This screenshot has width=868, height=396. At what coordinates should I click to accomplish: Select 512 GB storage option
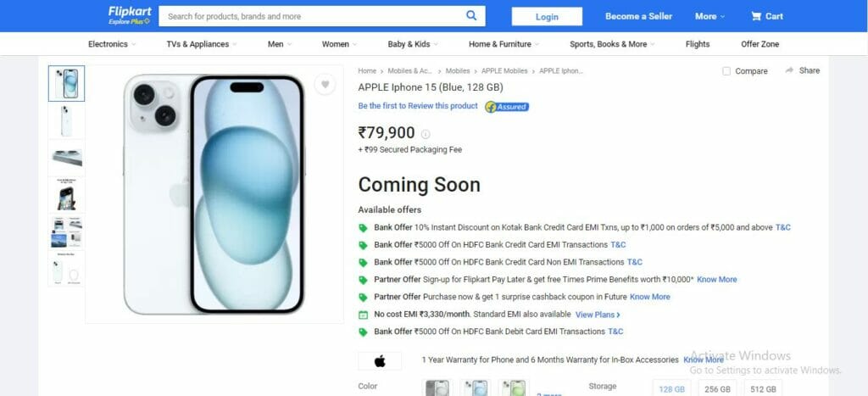(763, 389)
